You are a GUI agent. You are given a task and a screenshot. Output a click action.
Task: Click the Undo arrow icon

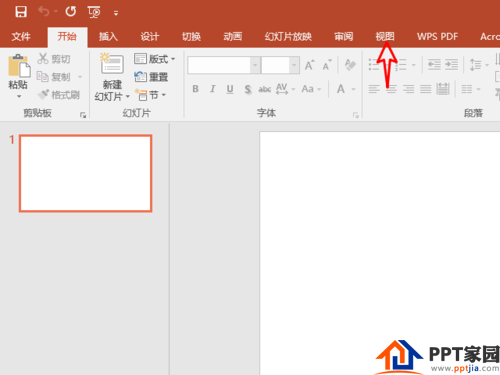44,12
